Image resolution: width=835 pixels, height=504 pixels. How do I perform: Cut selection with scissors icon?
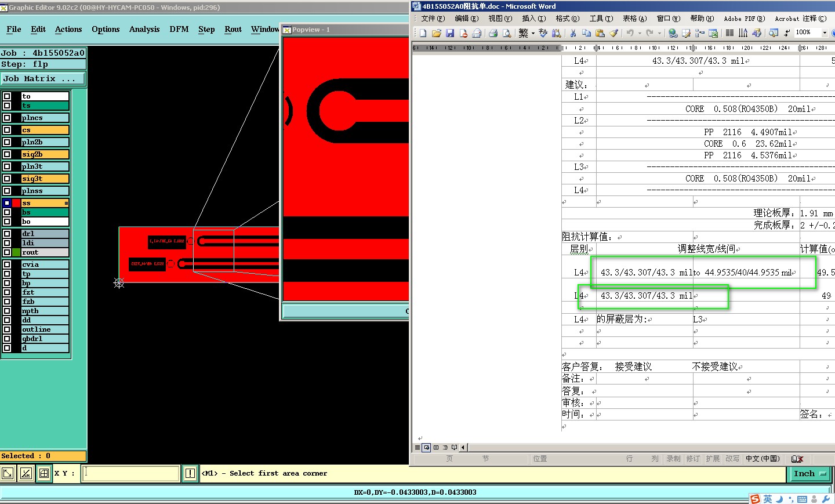(573, 33)
